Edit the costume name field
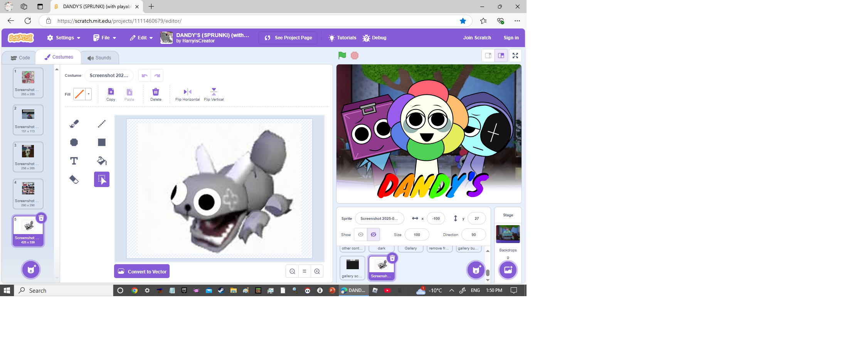The height and width of the screenshot is (344, 868). coord(109,76)
